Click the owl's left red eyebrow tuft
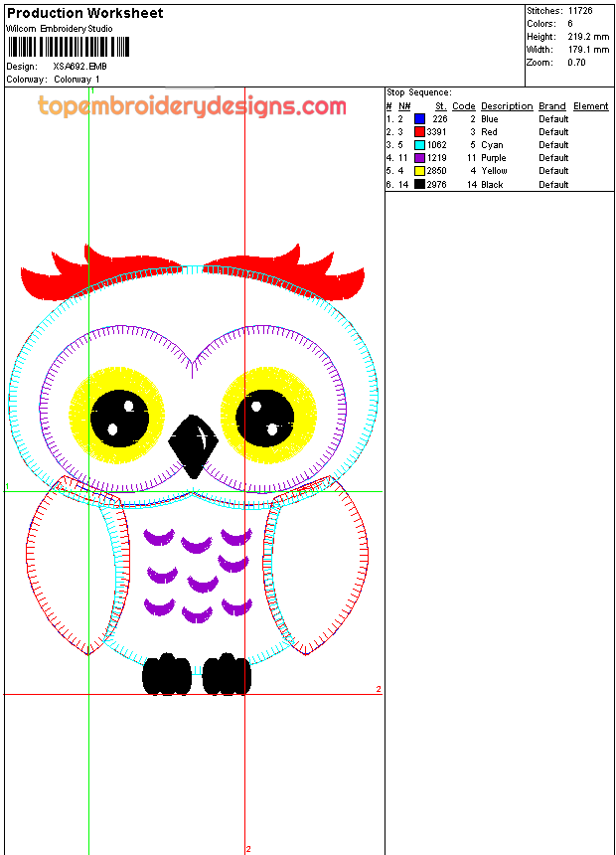This screenshot has width=616, height=855. click(101, 274)
